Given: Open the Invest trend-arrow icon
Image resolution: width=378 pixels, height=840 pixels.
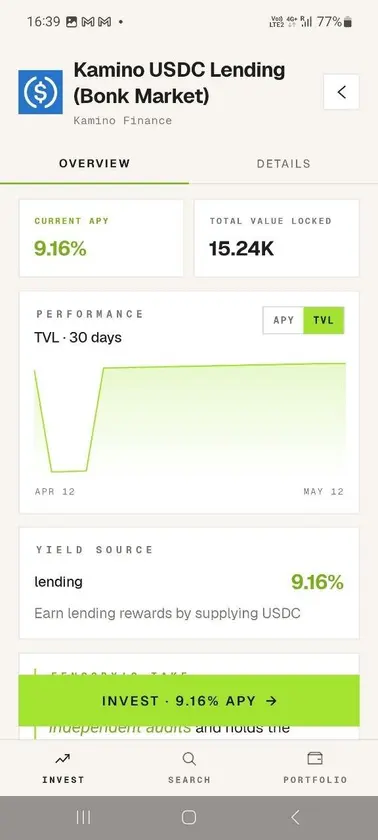Looking at the screenshot, I should pyautogui.click(x=63, y=759).
